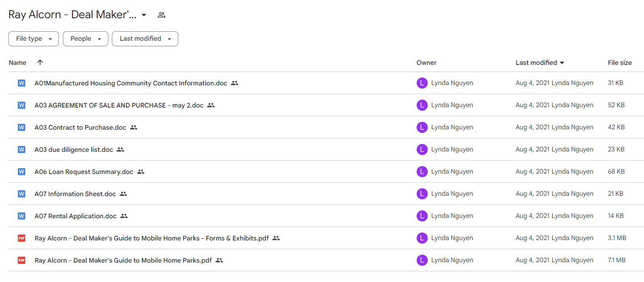The image size is (644, 282).
Task: Click PDF icon for Forms & Exhibits file
Action: 22,238
